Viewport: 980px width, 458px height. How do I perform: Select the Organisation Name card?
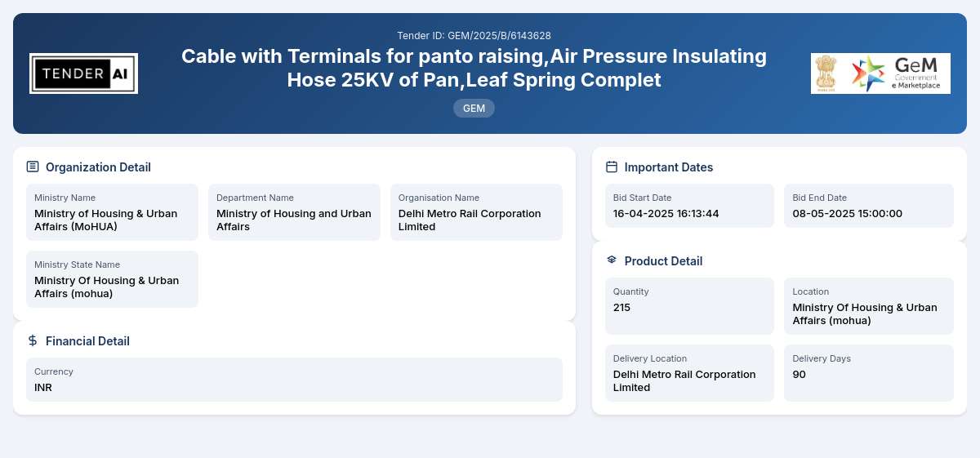(476, 212)
